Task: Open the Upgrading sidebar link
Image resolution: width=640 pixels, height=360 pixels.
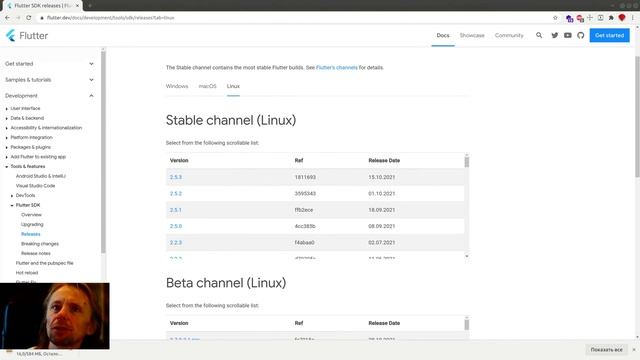Action: pyautogui.click(x=32, y=224)
